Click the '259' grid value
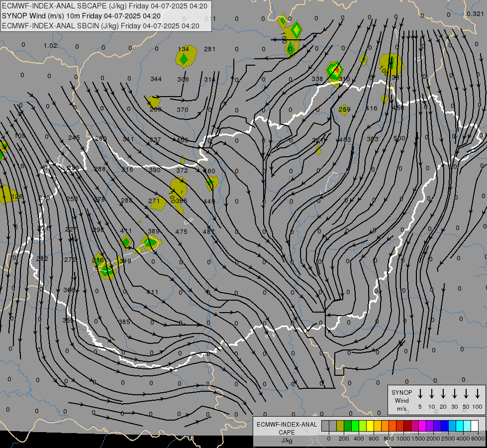The width and height of the screenshot is (487, 448). pyautogui.click(x=344, y=109)
